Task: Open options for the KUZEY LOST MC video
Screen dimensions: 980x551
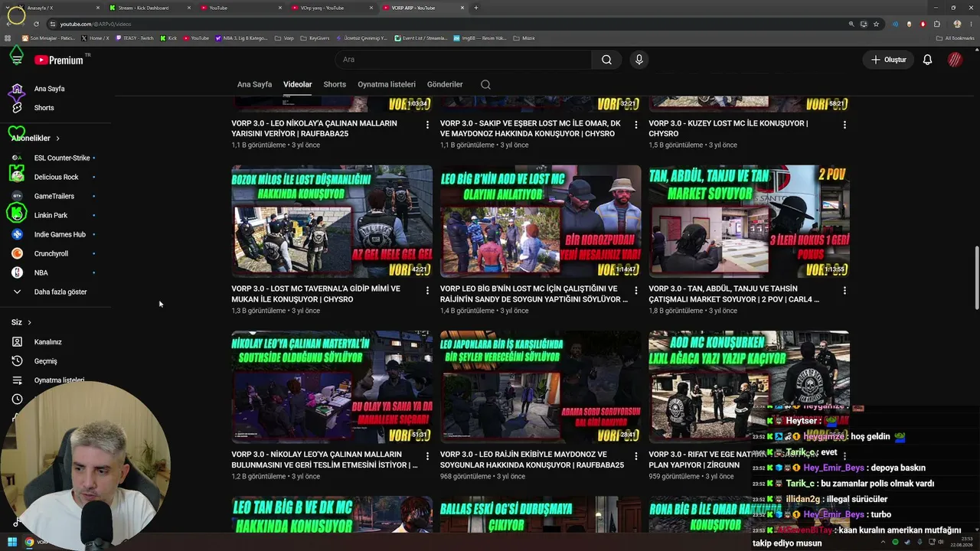Action: [844, 124]
